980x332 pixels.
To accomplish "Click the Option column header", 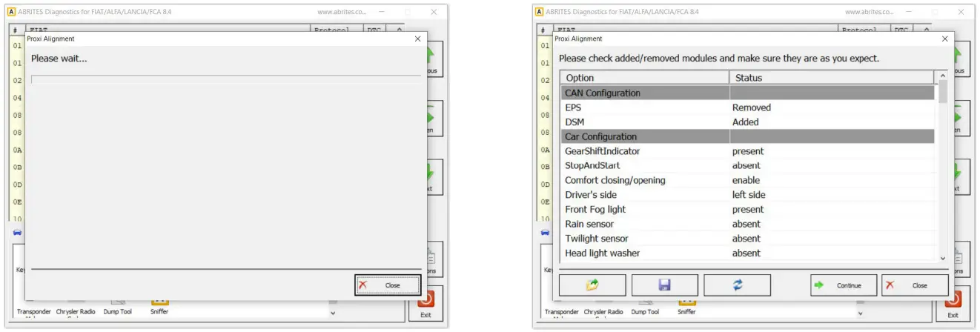I will 645,77.
